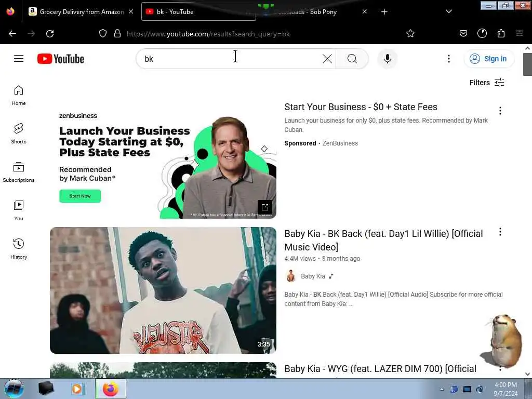Switch to the Grocery Delivery from Amazon tab

point(81,12)
